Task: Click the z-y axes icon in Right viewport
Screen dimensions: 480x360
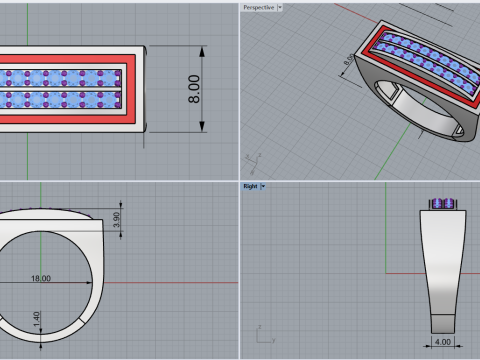Action: point(265,335)
